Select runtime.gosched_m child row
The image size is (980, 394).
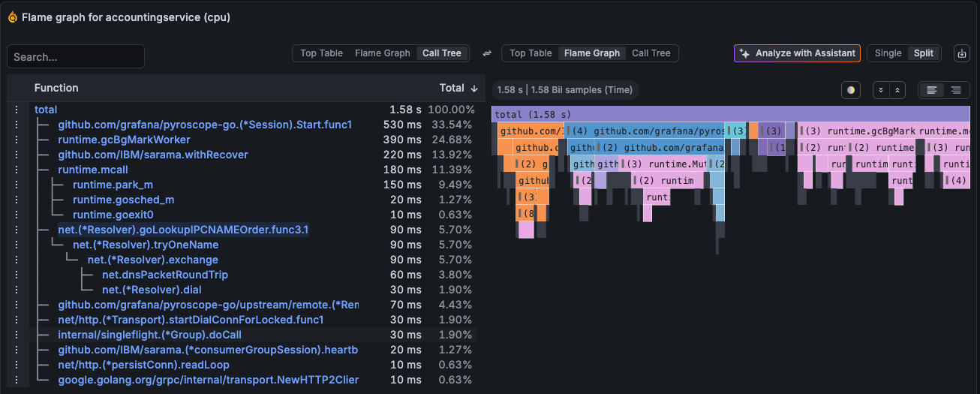123,200
